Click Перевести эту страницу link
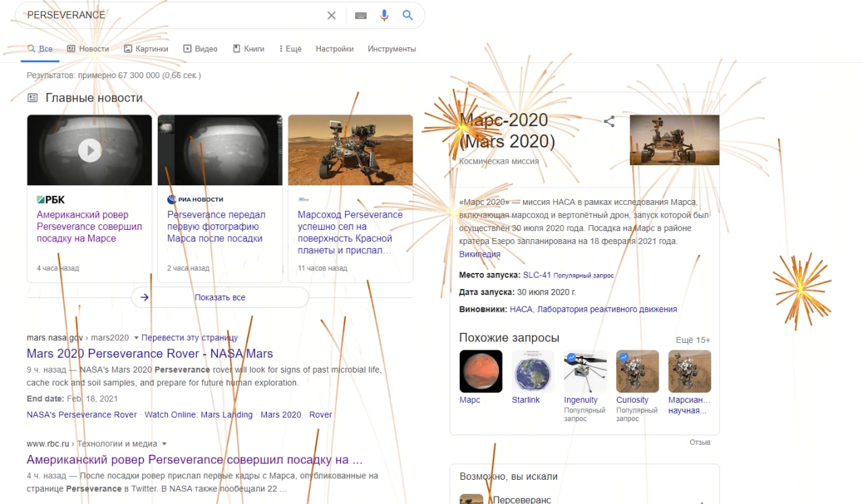 [189, 338]
